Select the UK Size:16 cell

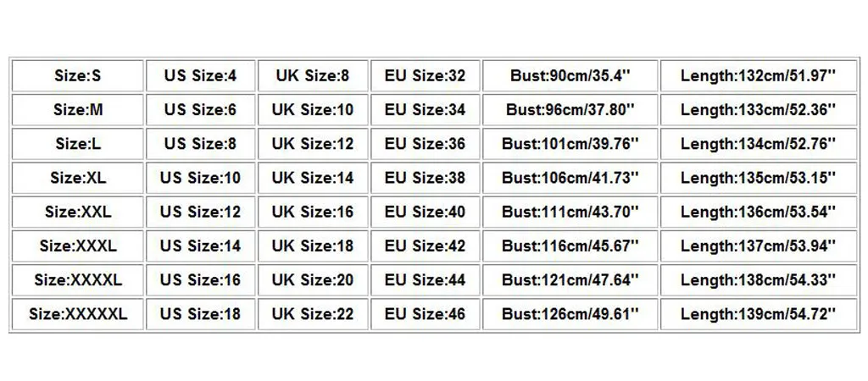[x=313, y=212]
